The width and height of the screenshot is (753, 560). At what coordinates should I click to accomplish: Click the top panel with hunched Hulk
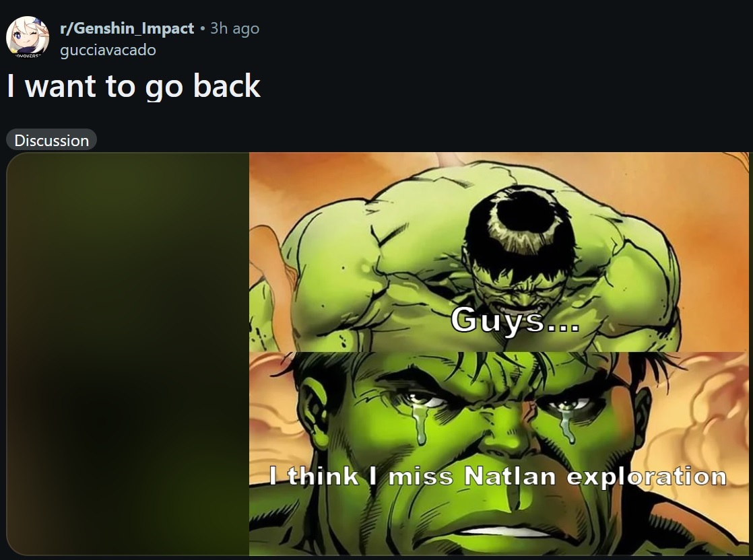click(x=498, y=252)
